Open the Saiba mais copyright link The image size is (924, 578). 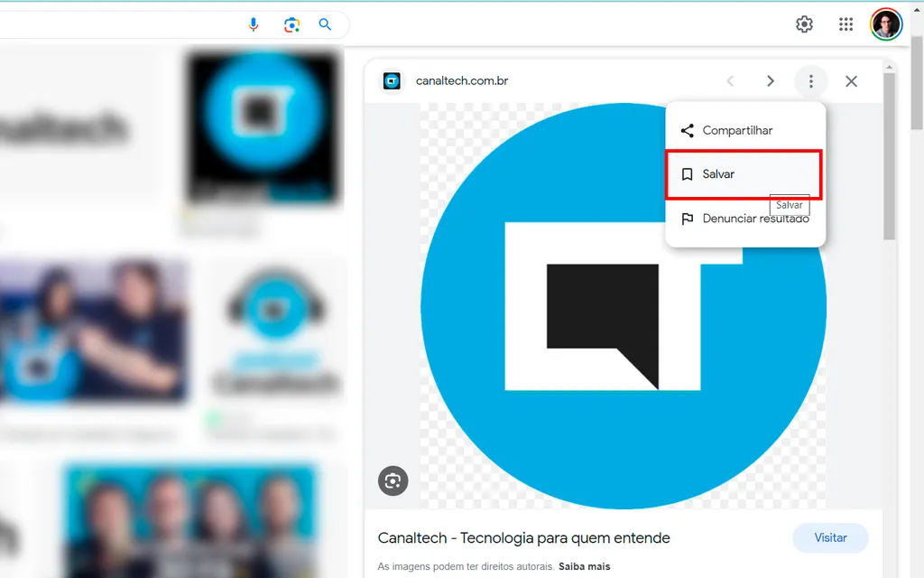(x=584, y=566)
